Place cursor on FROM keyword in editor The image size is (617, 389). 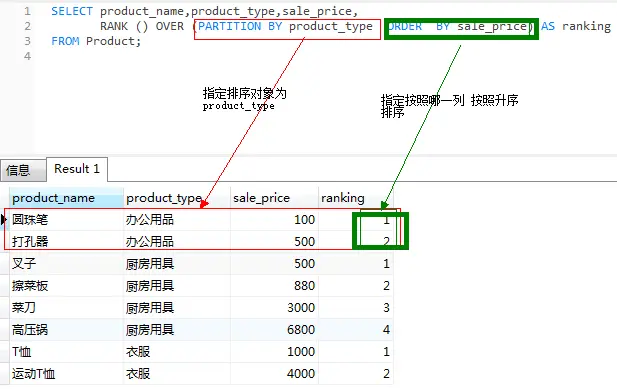[x=65, y=41]
